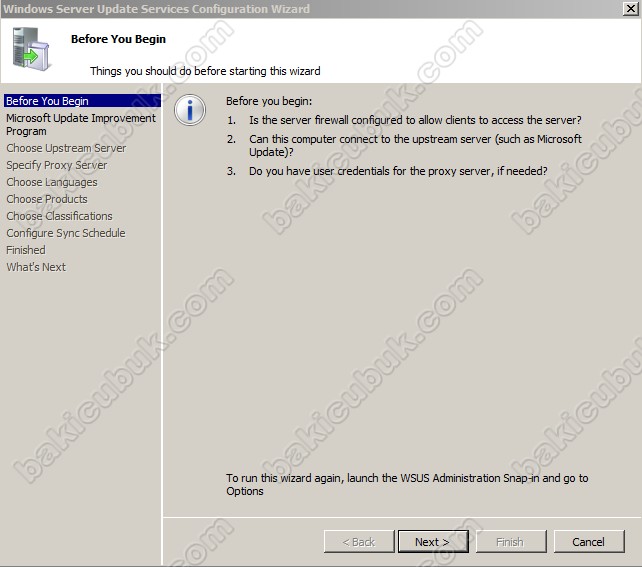Select the Finished step
This screenshot has width=642, height=567.
[26, 250]
